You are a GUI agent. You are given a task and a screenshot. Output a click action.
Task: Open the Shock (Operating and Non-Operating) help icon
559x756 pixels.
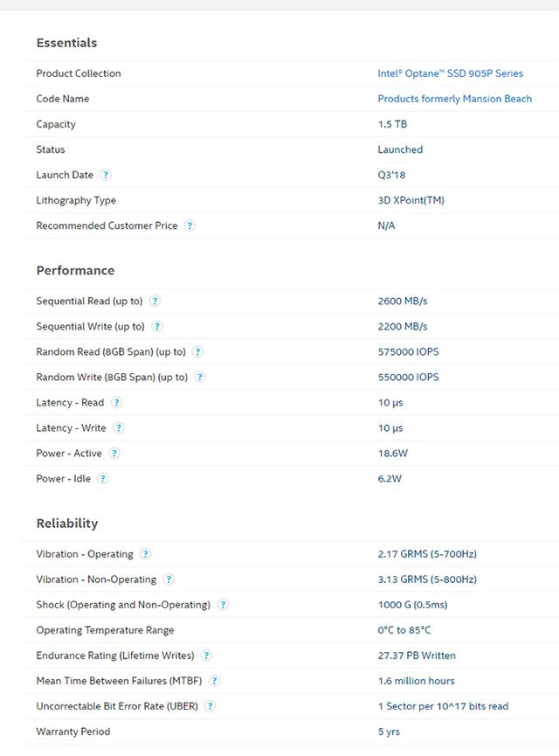click(223, 605)
